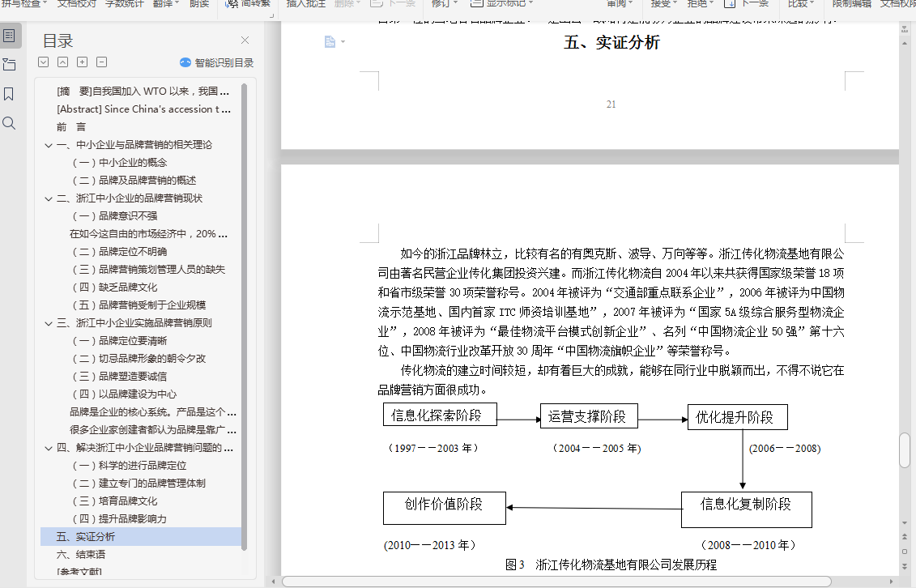Screen dimensions: 916x588
Task: Click the minus icon to demote heading
Action: pyautogui.click(x=102, y=62)
